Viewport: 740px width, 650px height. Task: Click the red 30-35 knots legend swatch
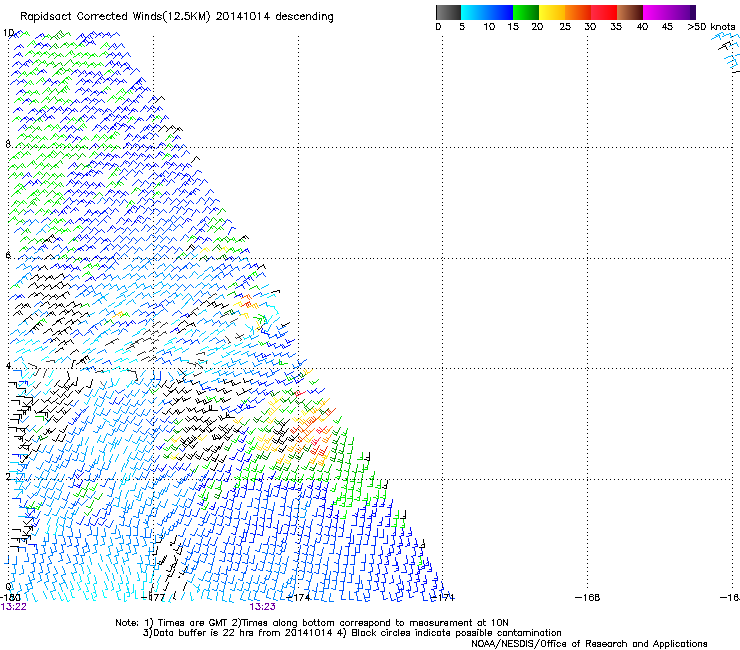click(x=604, y=12)
